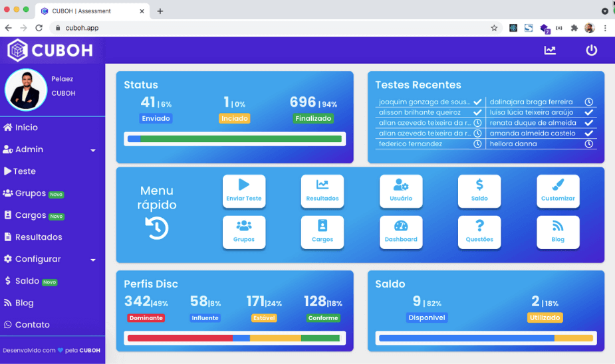Open Contato in the sidebar
Image resolution: width=615 pixels, height=364 pixels.
tap(27, 325)
